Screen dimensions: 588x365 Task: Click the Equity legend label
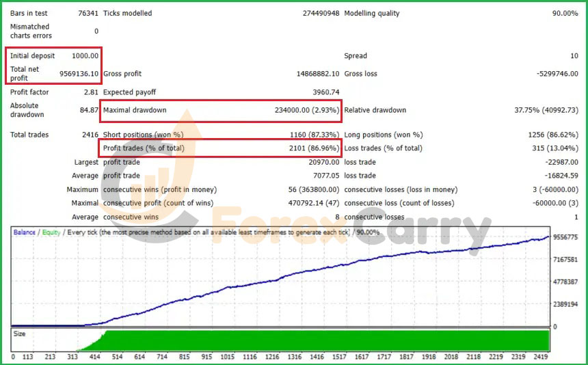pos(51,232)
